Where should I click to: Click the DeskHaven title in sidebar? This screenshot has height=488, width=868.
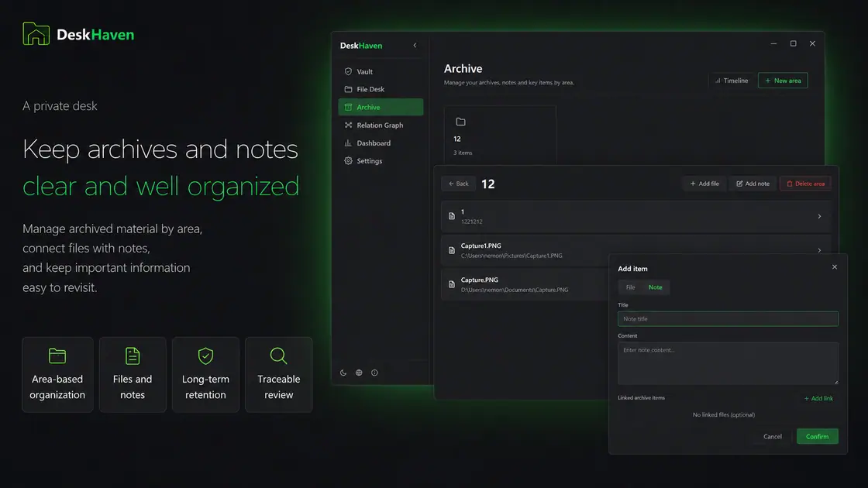coord(361,46)
